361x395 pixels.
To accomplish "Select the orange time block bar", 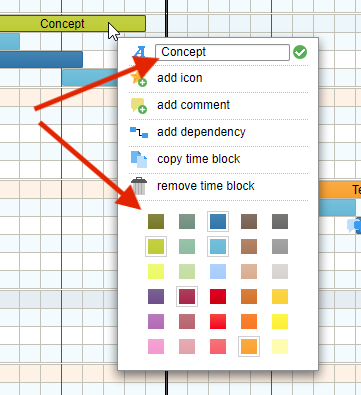I will tap(340, 190).
